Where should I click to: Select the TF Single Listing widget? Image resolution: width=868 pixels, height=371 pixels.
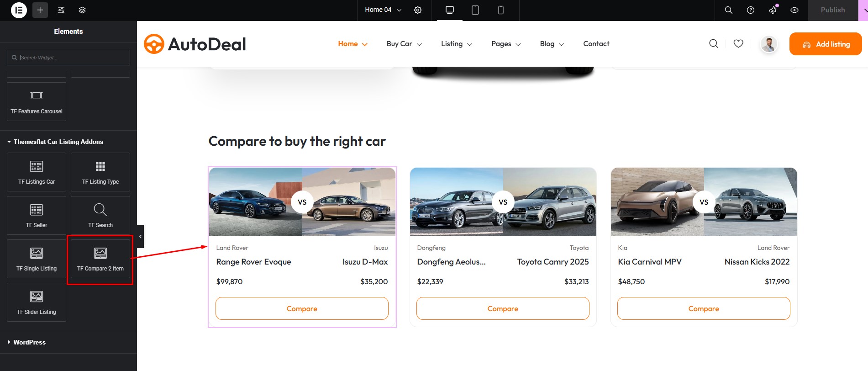37,259
